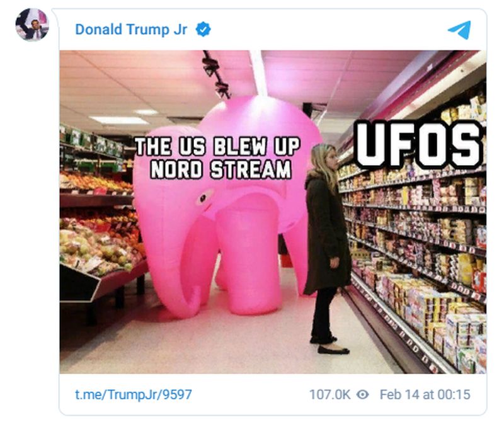
Task: Click the Feb 14 at 00:15 timestamp
Action: pyautogui.click(x=425, y=394)
